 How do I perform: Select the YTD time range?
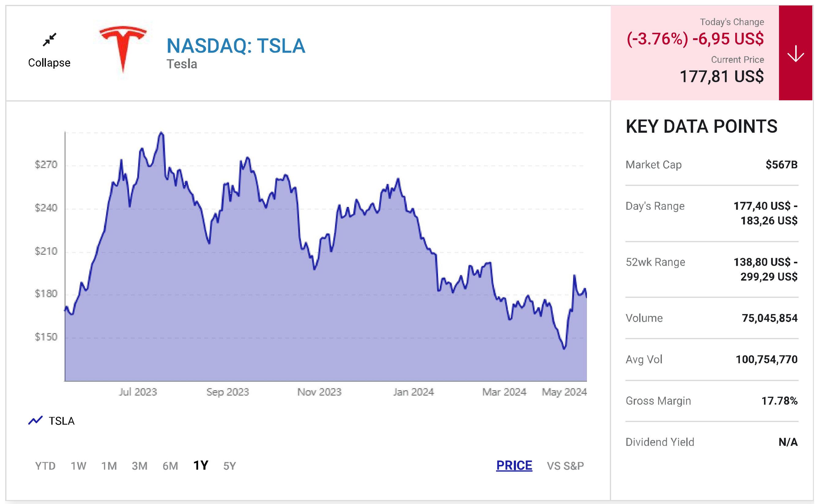(x=45, y=466)
